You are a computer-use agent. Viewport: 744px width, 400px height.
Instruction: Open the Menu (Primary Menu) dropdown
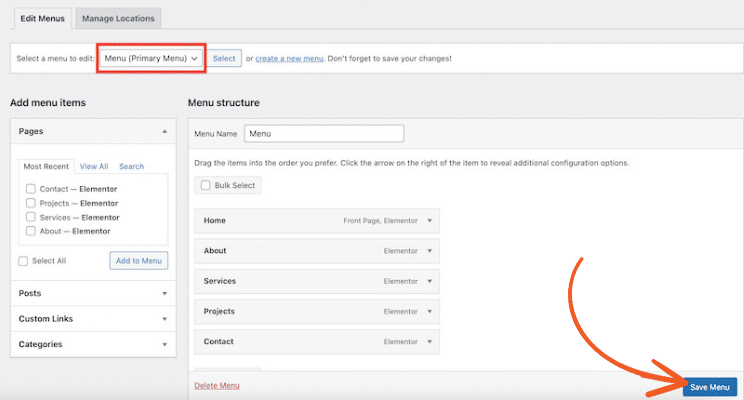[x=151, y=58]
